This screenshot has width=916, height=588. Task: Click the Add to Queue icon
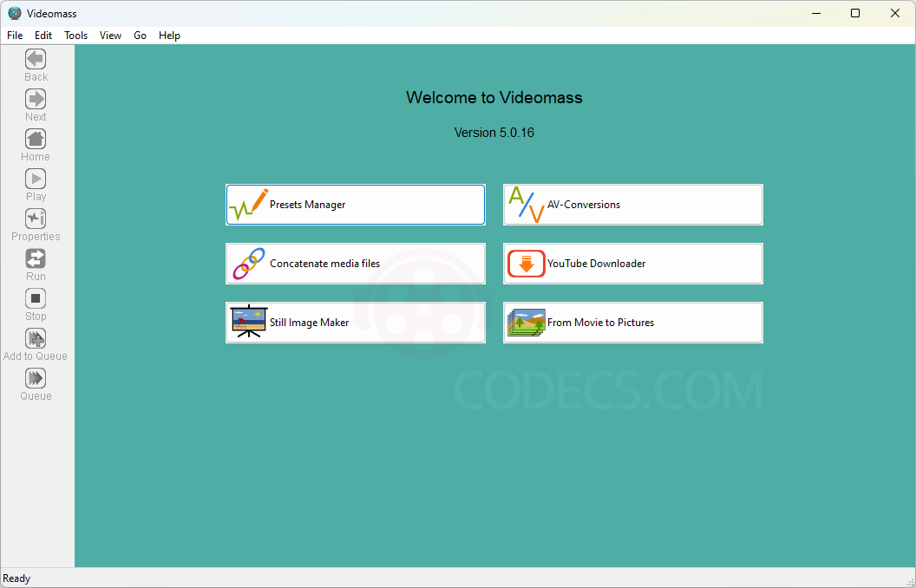(x=36, y=338)
